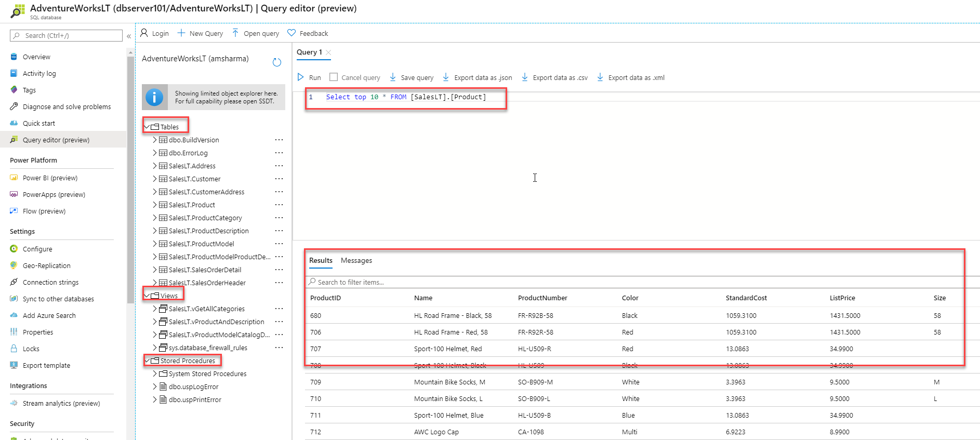Image resolution: width=980 pixels, height=440 pixels.
Task: Run the query with play icon
Action: click(x=301, y=77)
